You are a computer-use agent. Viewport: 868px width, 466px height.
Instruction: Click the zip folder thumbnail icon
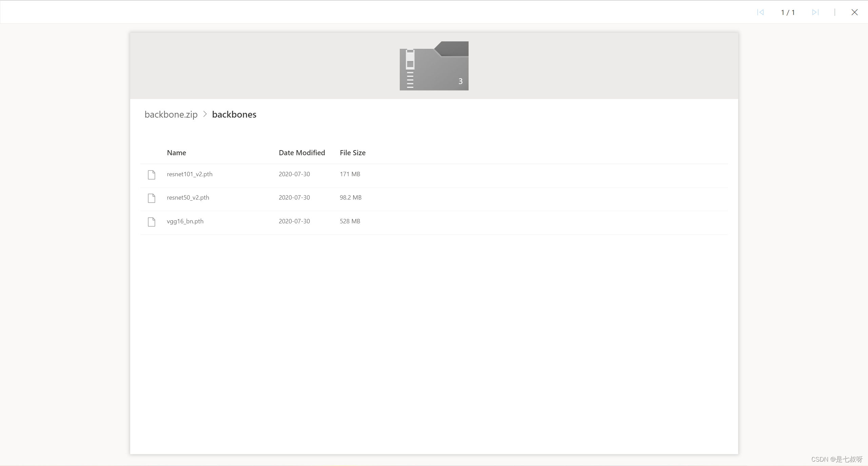pyautogui.click(x=434, y=66)
